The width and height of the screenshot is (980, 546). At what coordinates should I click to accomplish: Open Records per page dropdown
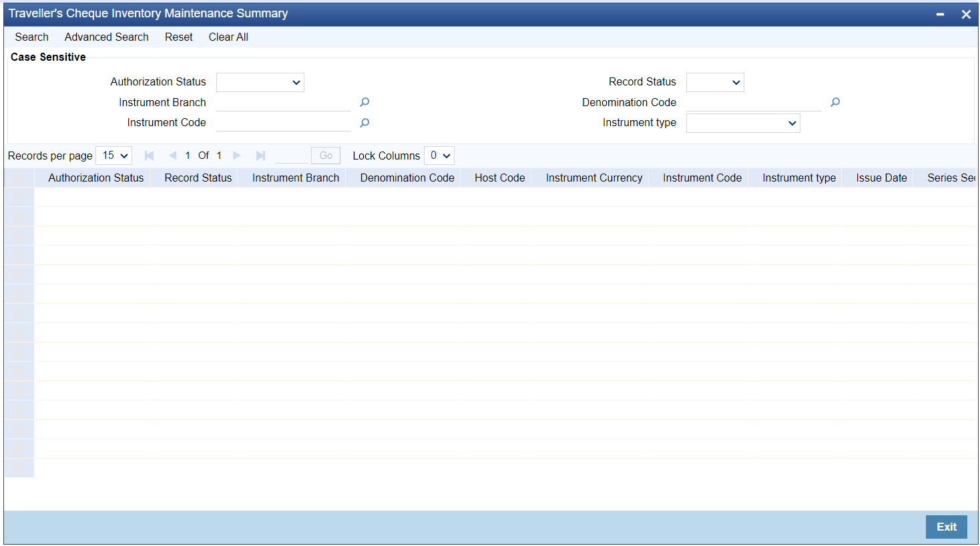114,156
